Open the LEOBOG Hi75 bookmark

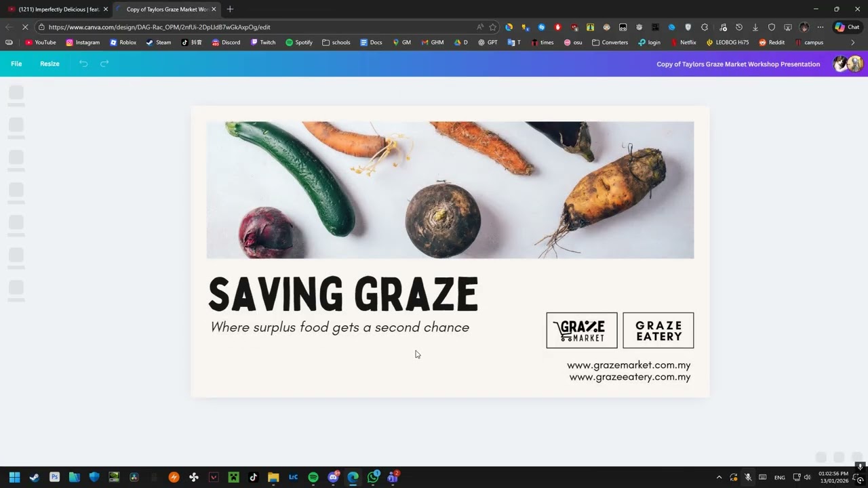(x=728, y=43)
